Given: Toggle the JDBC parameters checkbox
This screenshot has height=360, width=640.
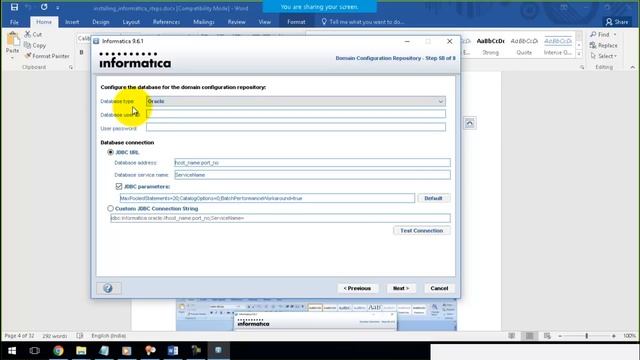Looking at the screenshot, I should tap(119, 186).
